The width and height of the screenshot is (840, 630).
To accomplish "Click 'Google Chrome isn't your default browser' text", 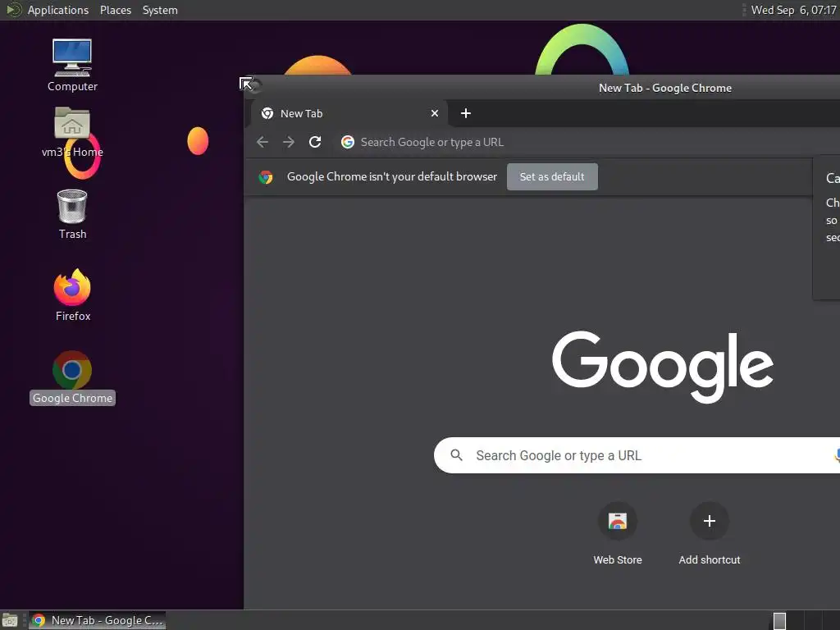I will click(391, 177).
